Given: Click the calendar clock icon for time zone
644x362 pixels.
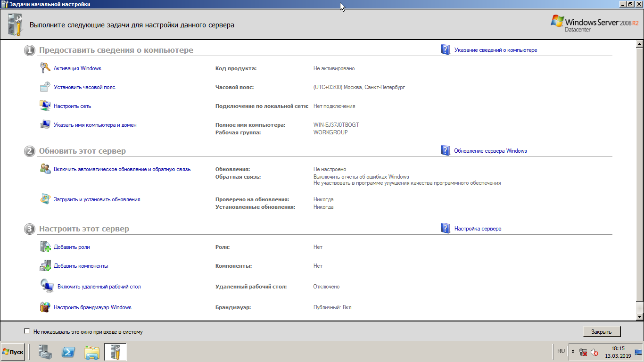Looking at the screenshot, I should coord(45,87).
